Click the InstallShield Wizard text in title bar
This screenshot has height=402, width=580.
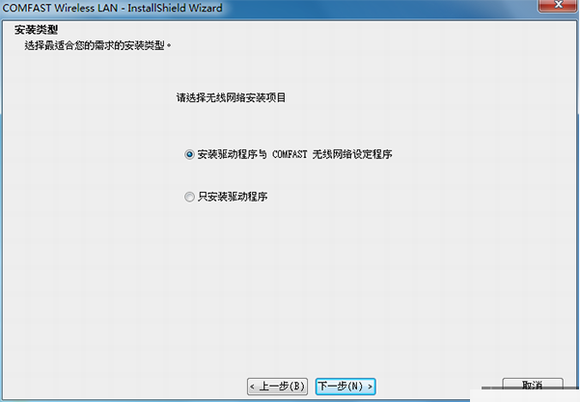pyautogui.click(x=175, y=8)
